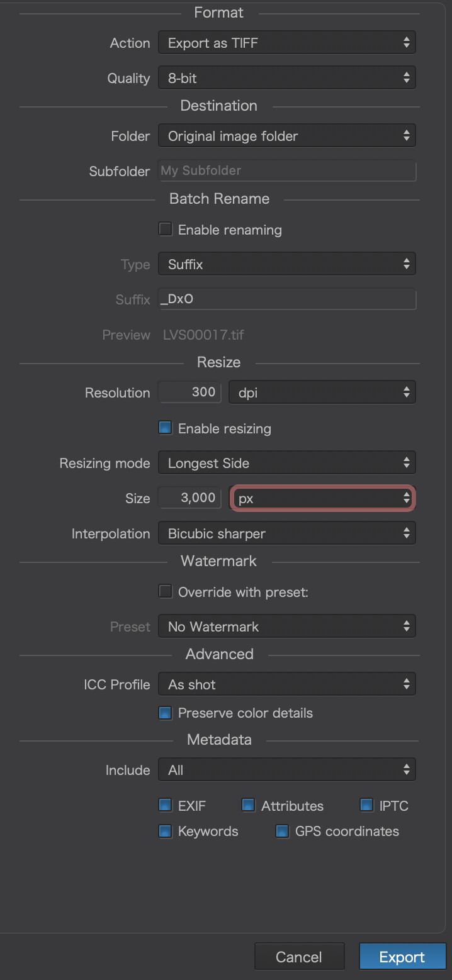Open the rename Type Suffix dropdown

[x=286, y=265]
